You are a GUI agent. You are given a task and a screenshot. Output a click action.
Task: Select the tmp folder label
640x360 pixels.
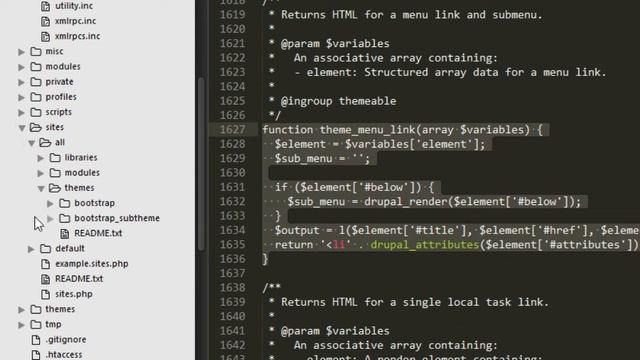tap(53, 324)
